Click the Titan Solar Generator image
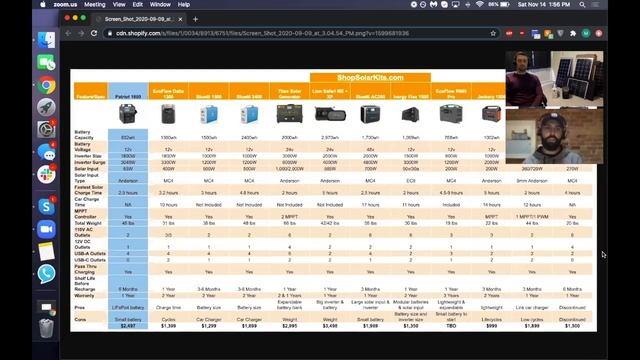The height and width of the screenshot is (360, 640). [289, 114]
